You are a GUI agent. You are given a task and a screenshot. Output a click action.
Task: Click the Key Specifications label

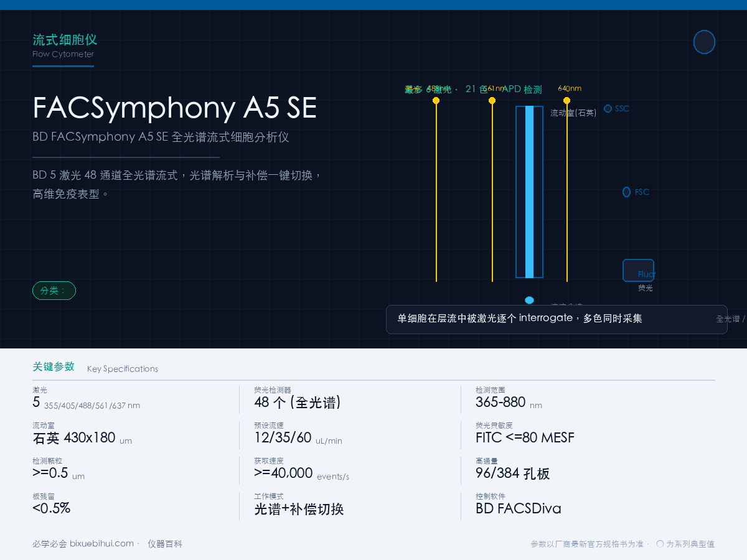[123, 369]
